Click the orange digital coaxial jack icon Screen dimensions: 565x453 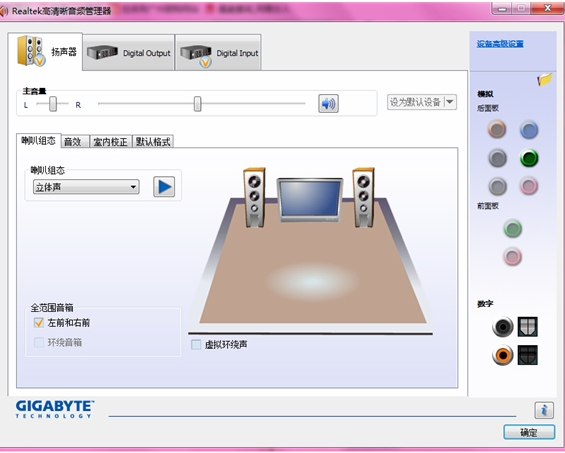[x=503, y=355]
